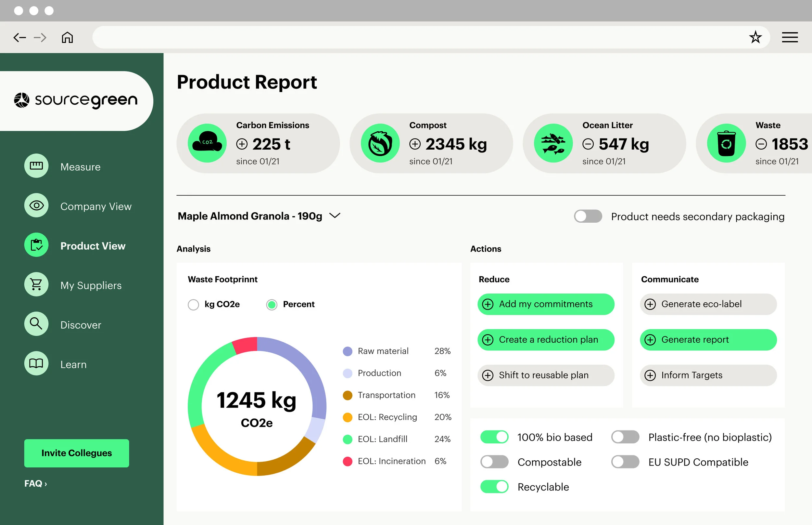Go to Product View menu item
This screenshot has width=812, height=525.
93,246
